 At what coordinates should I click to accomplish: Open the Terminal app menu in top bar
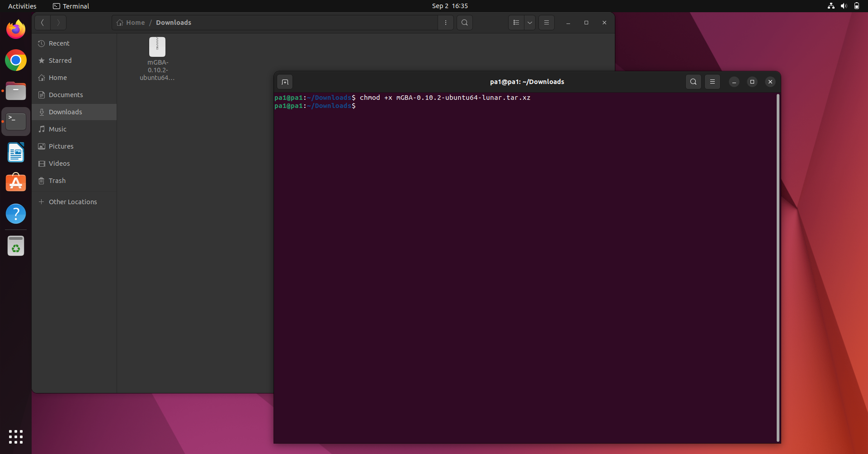(71, 6)
